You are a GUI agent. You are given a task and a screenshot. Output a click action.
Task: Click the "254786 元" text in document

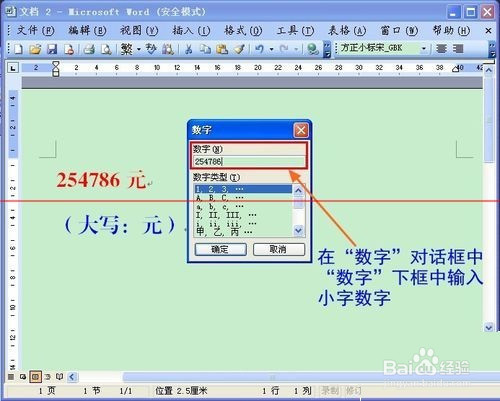coord(101,180)
